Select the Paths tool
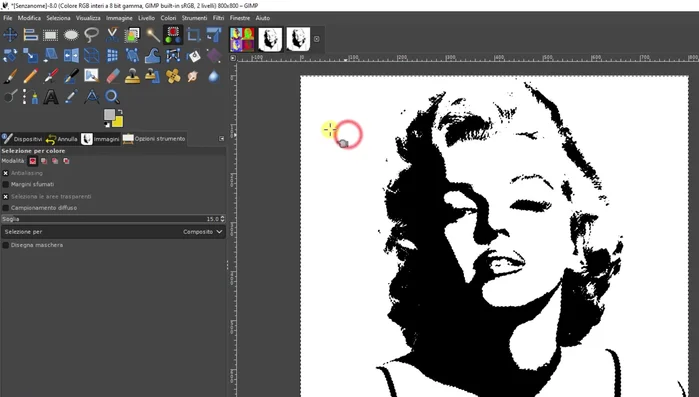 (x=30, y=97)
